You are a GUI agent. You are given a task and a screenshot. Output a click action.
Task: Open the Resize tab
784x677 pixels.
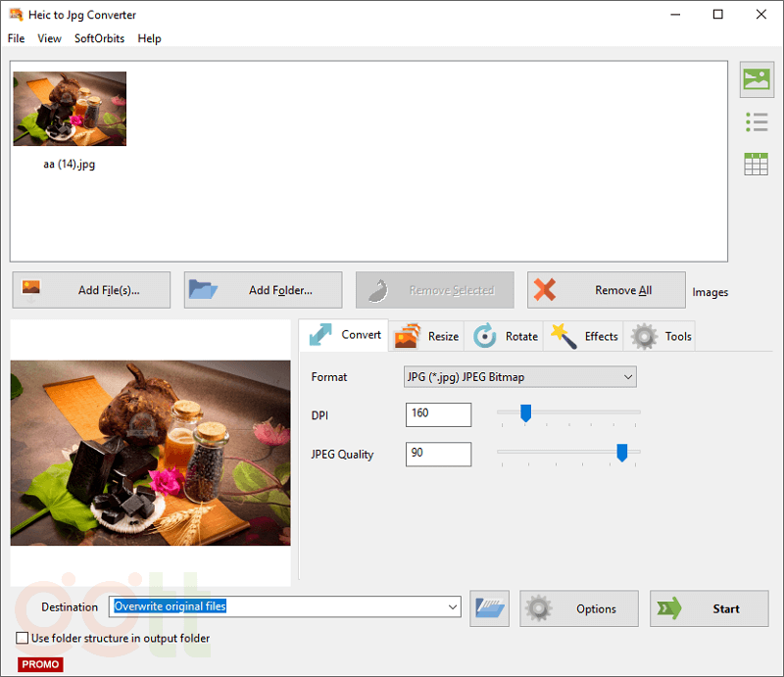tap(426, 336)
